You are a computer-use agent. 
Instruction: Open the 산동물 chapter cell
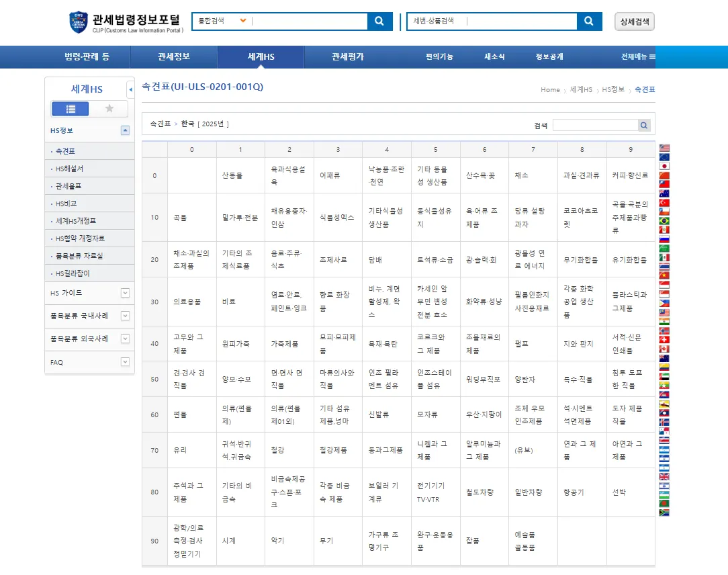[x=240, y=175]
